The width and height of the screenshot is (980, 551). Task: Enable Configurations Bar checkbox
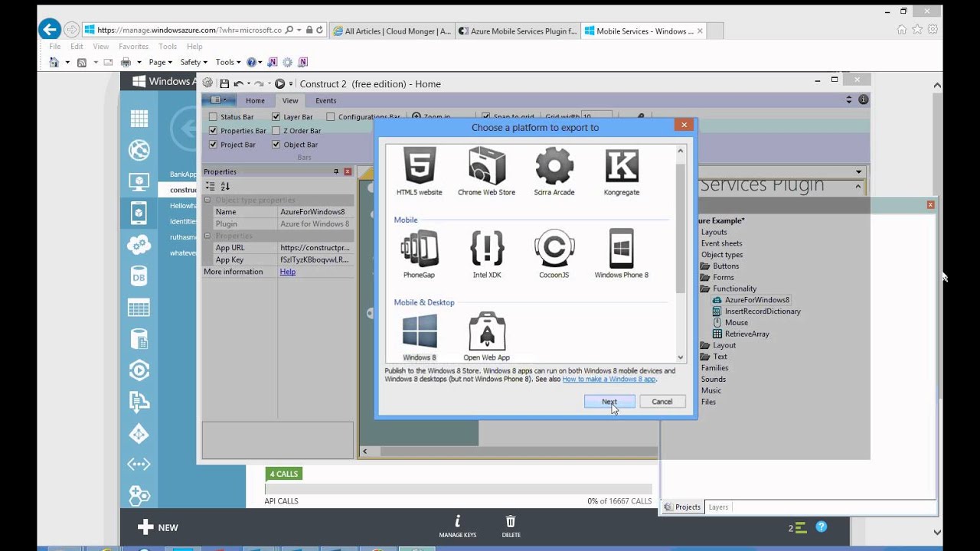coord(331,117)
